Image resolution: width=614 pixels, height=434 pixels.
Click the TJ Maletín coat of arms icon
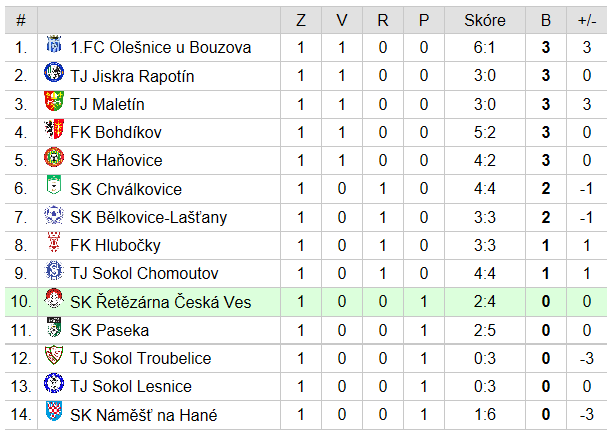(54, 101)
